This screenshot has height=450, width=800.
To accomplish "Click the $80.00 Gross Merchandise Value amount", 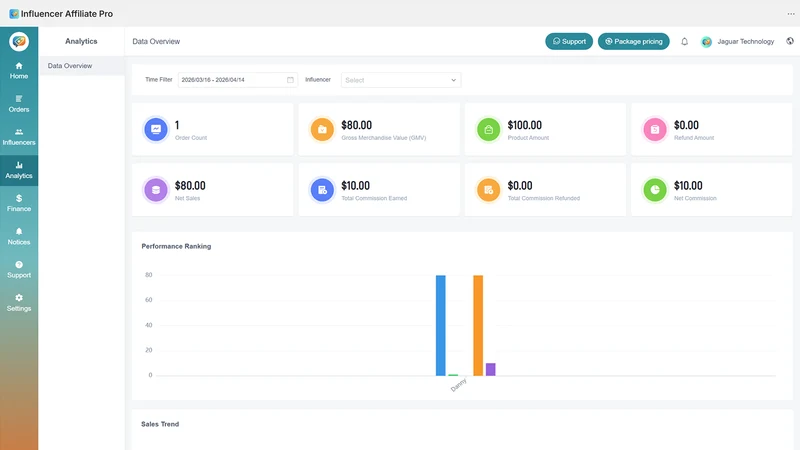I will click(x=357, y=125).
